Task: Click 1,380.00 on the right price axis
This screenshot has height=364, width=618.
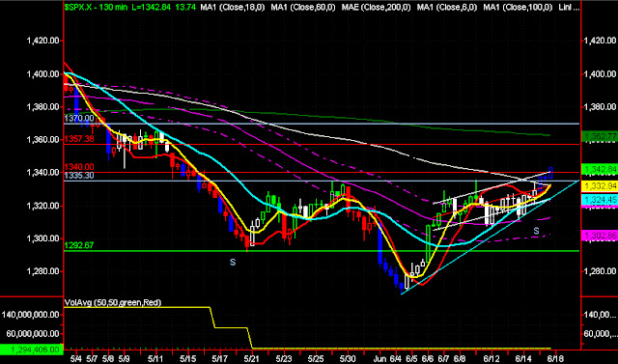Action: click(600, 107)
